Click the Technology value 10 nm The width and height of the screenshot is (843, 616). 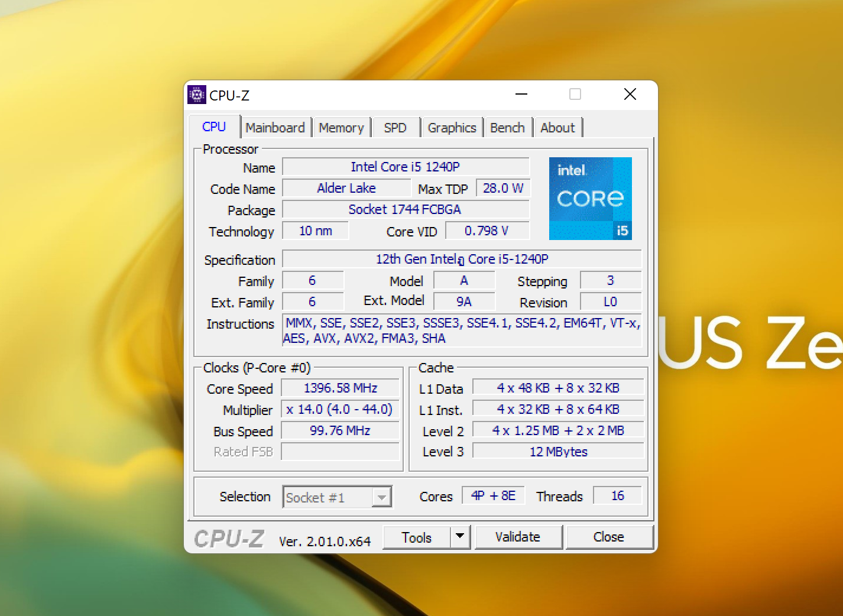[316, 231]
